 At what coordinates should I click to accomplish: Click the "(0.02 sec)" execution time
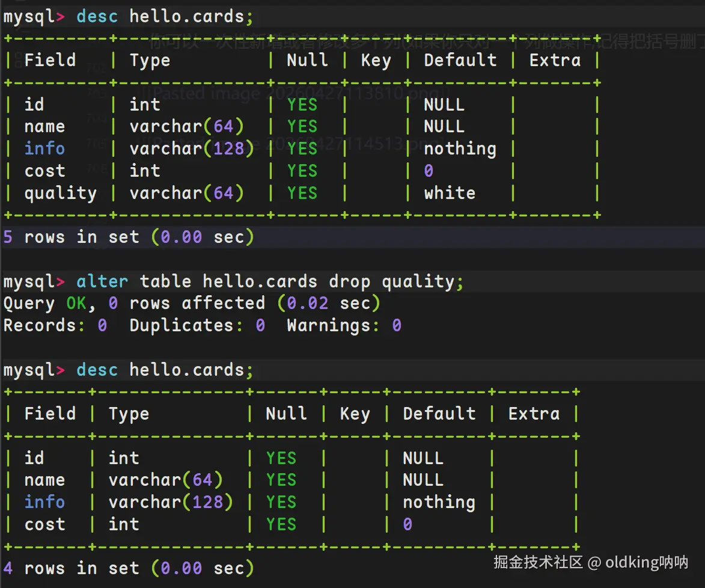click(x=329, y=304)
